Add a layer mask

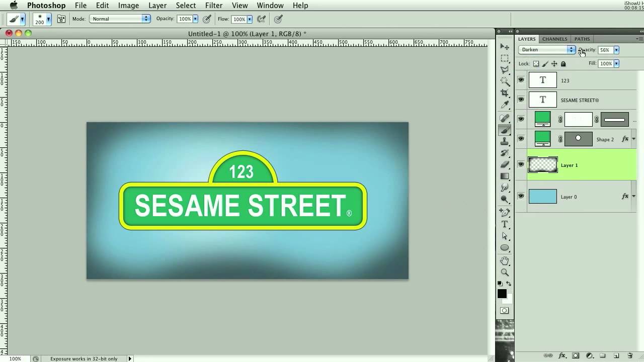click(576, 355)
